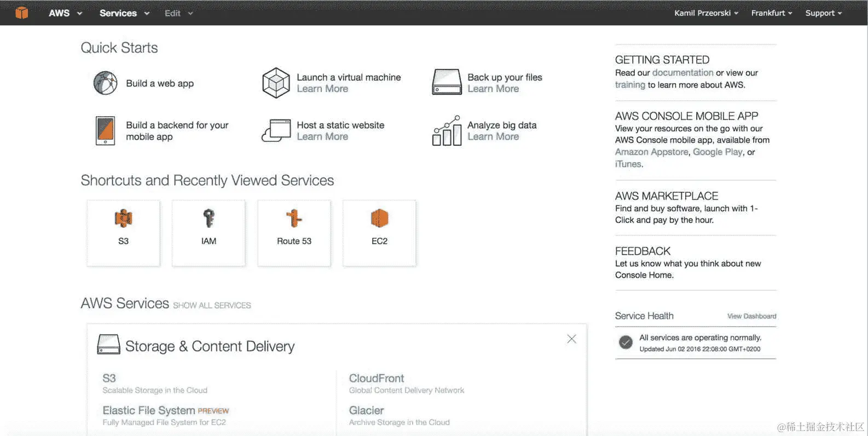Click Build a backend for your mobile app
This screenshot has width=868, height=436.
pos(177,131)
